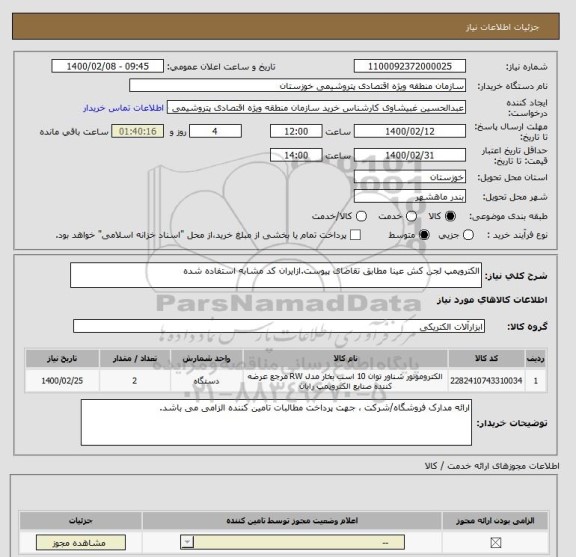Click the نام کالا column header
This screenshot has width=576, height=557.
346,359
